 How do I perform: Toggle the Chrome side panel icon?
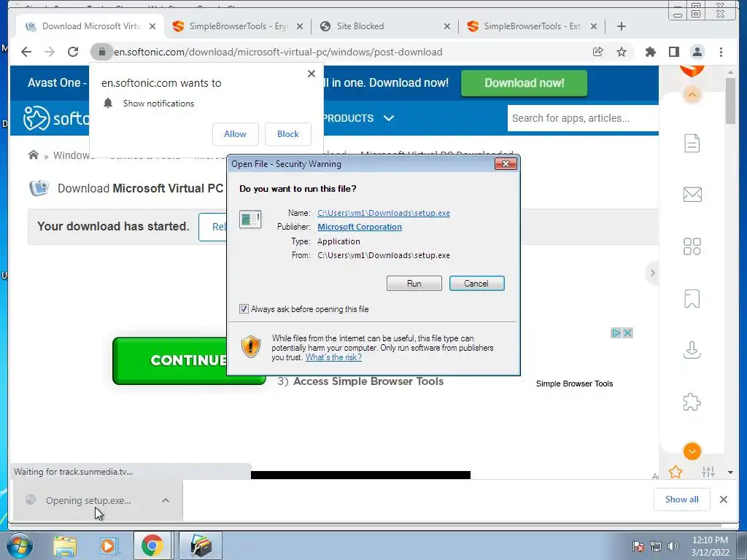(673, 52)
